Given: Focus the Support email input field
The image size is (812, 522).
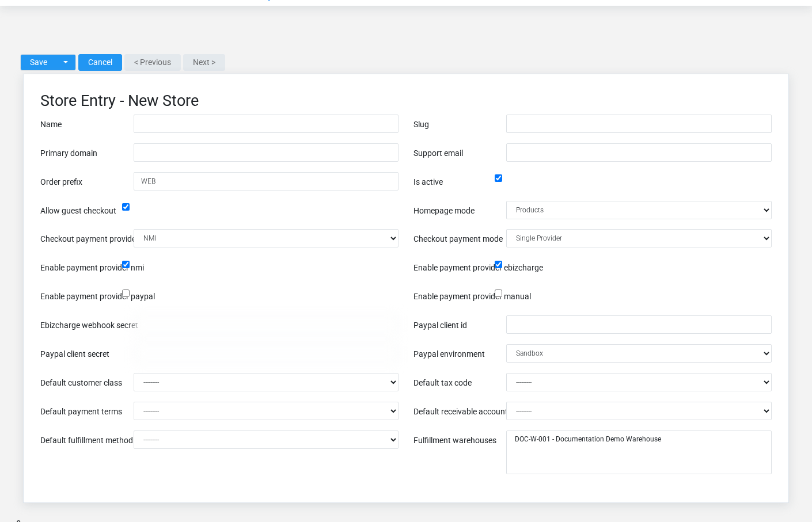Looking at the screenshot, I should coord(639,153).
